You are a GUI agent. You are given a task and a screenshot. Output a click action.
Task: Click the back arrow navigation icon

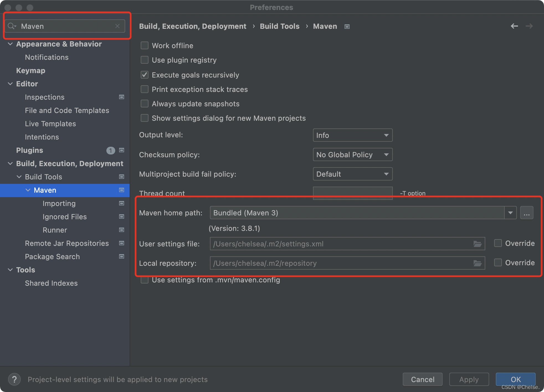pos(514,26)
